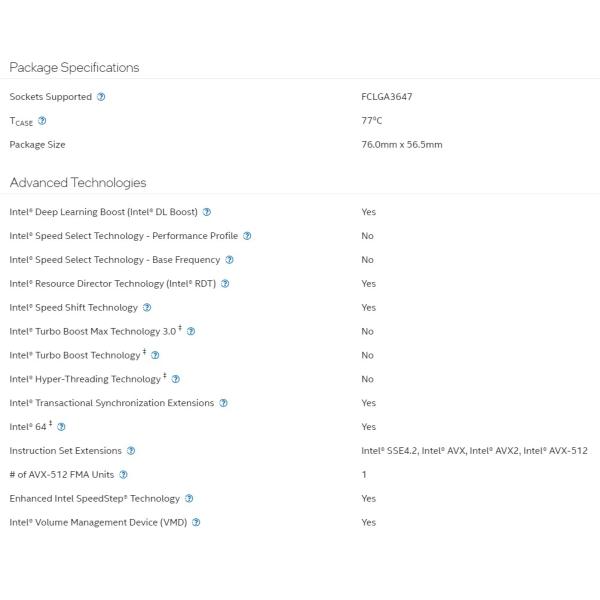Click info icon beside Intel Turbo Boost Technology

tap(155, 355)
